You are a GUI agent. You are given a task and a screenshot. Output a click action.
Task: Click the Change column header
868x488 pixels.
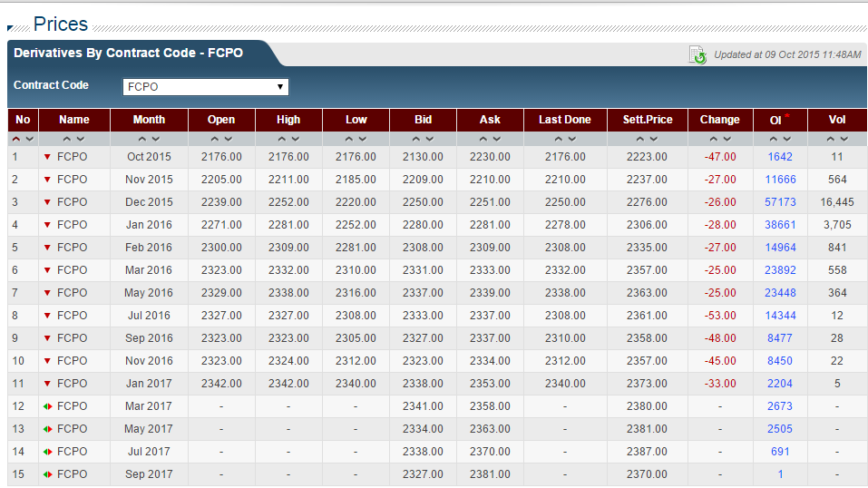point(719,120)
